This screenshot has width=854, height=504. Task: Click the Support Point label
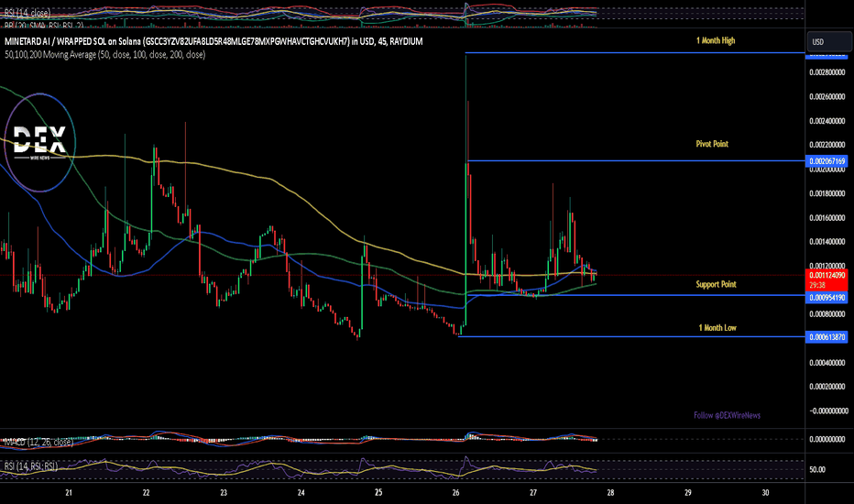tap(716, 284)
